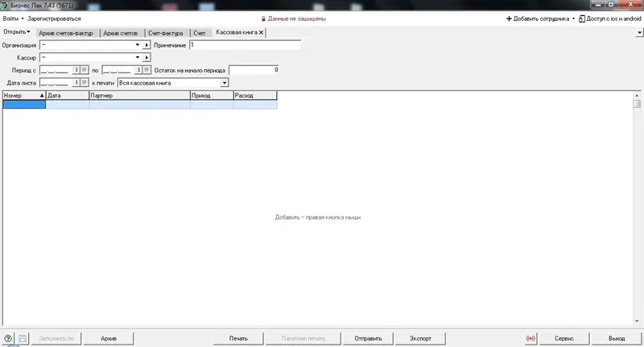Click Добавить сотрудника link
Screen dimensions: 644x347
[x=538, y=19]
